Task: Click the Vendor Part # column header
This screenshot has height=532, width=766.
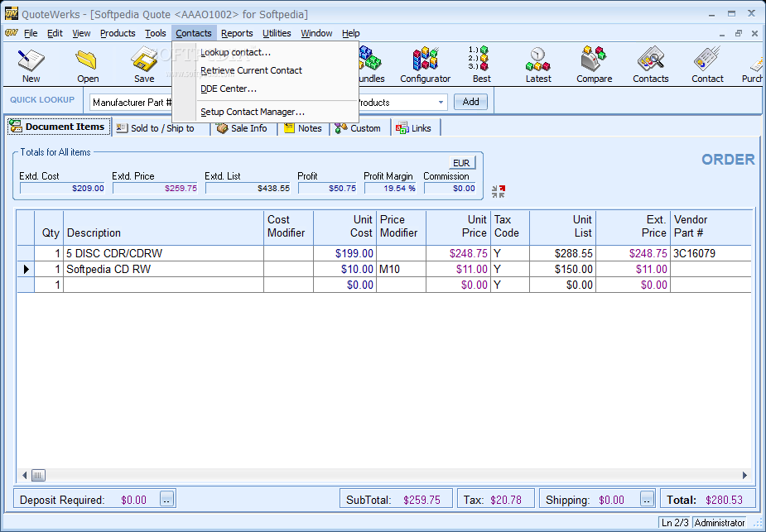Action: pyautogui.click(x=711, y=228)
